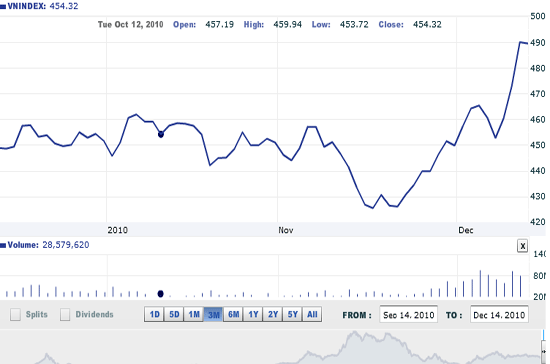Click the Close value 454.32
Image resolution: width=550 pixels, height=364 pixels.
pyautogui.click(x=427, y=25)
